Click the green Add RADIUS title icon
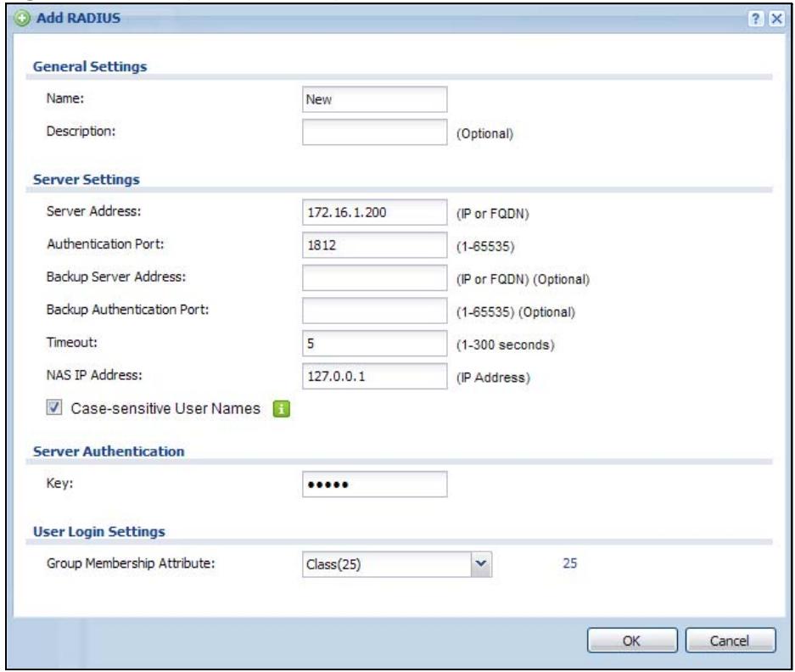 tap(22, 19)
